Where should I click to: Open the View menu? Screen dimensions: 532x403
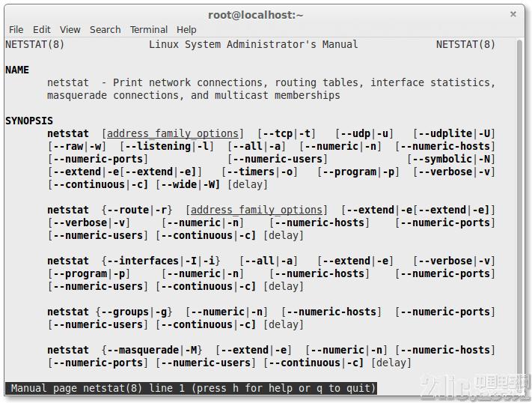pos(70,29)
